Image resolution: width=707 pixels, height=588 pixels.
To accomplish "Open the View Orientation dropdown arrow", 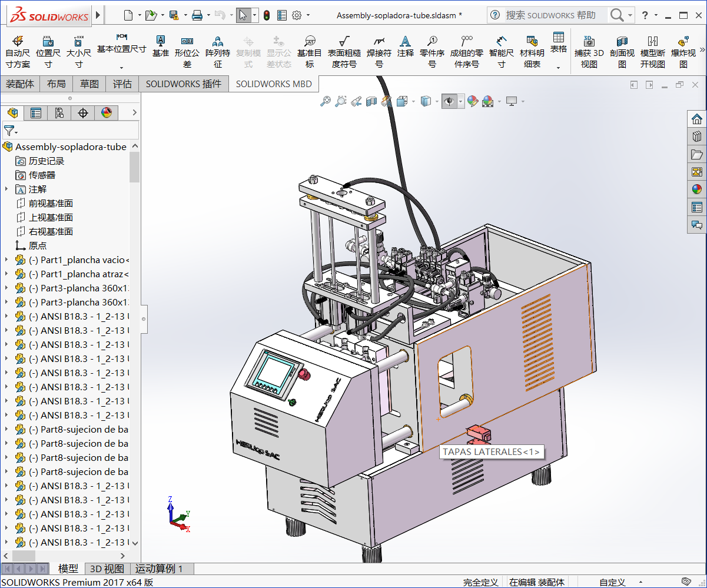I will [414, 101].
